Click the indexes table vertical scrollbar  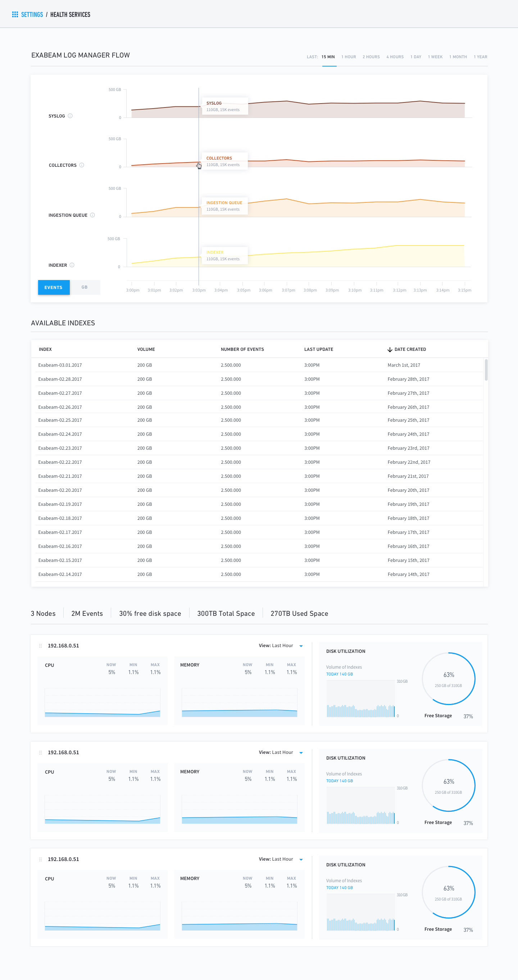[x=486, y=370]
